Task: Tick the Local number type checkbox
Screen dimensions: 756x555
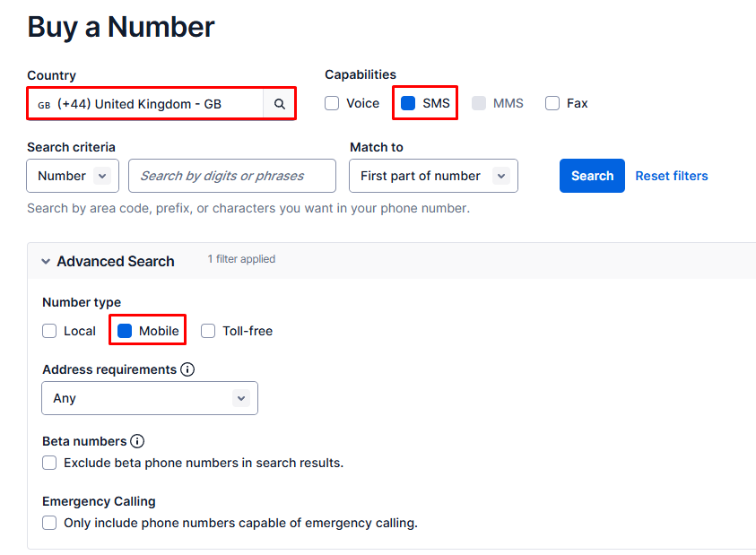Action: (49, 331)
